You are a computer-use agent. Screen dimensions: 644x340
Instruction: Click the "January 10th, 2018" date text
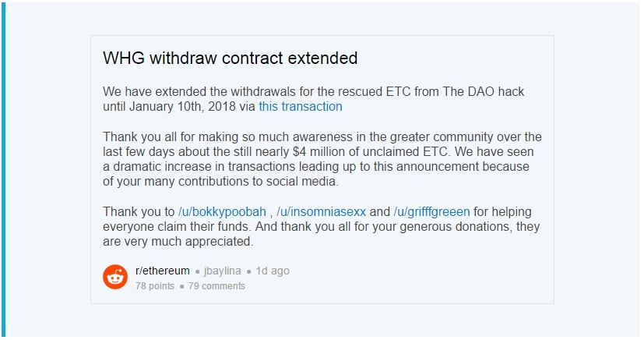pyautogui.click(x=183, y=106)
